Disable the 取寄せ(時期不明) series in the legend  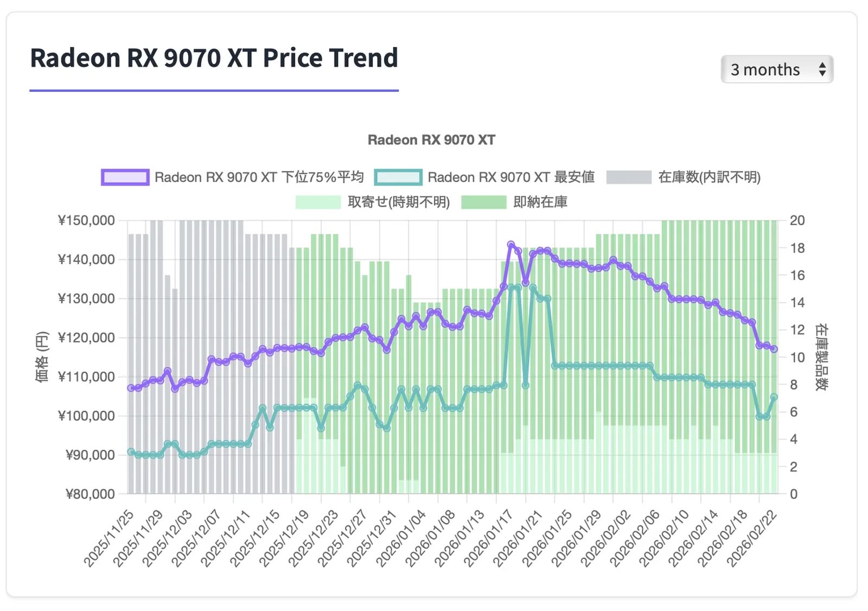pos(398,202)
